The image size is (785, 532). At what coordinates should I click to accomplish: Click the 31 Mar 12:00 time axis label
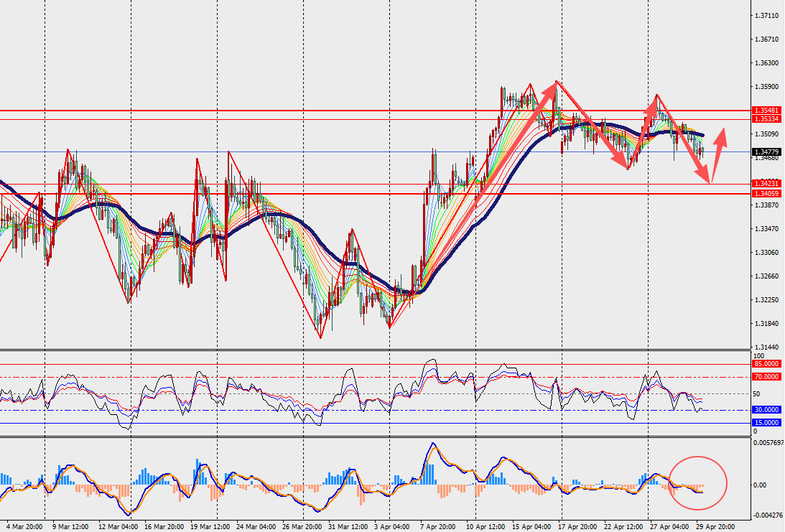(x=348, y=527)
